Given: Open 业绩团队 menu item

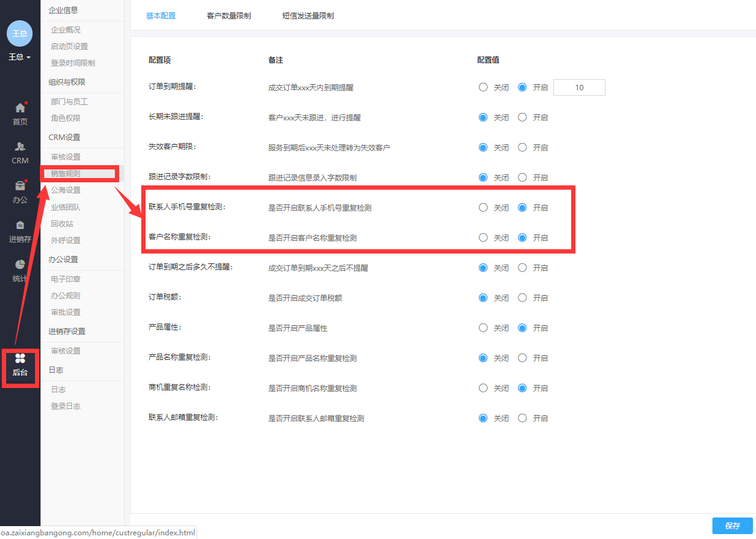Looking at the screenshot, I should pos(66,207).
